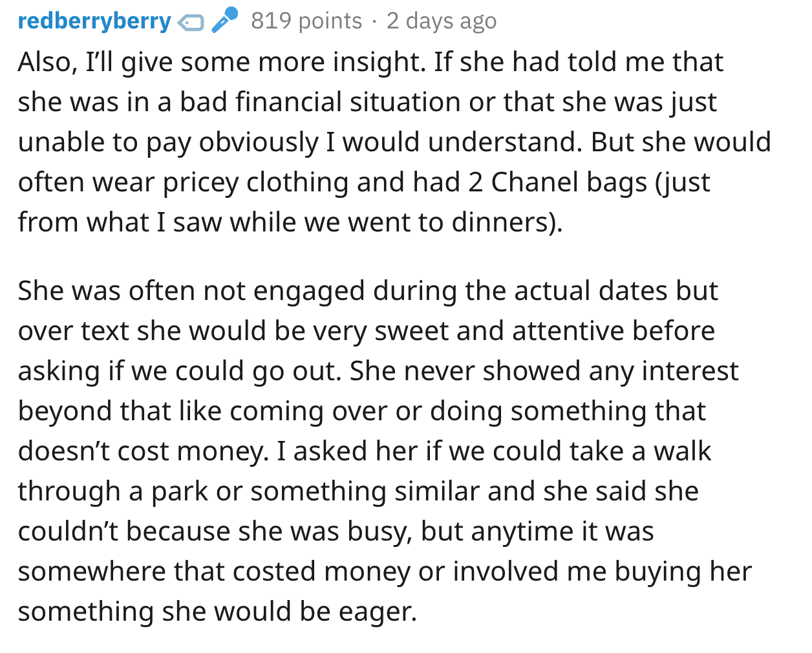Click the line starting 'asking if we could go out'
This screenshot has width=812, height=653.
(x=378, y=372)
